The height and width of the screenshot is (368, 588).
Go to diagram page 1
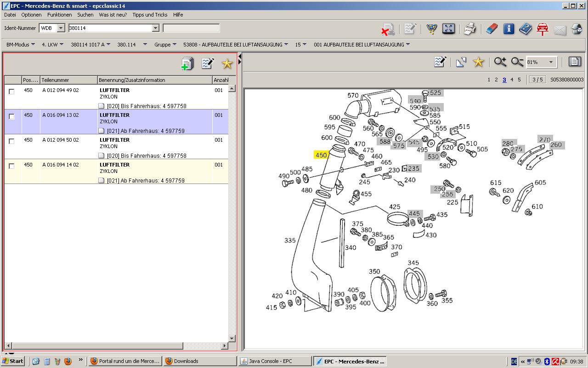pyautogui.click(x=489, y=80)
